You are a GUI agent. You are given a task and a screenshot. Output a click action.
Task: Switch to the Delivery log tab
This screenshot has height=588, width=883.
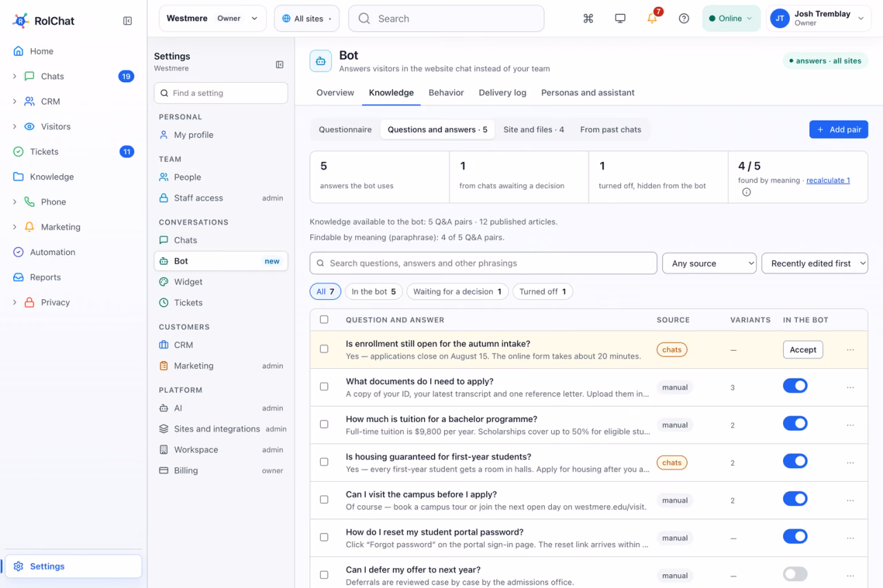502,92
